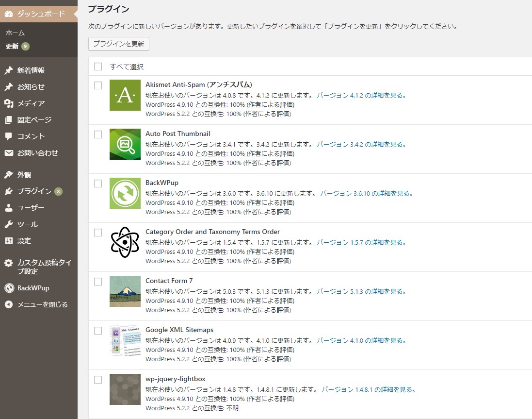Click the collapse arrow icon beside メニューを閉じる

click(x=9, y=304)
